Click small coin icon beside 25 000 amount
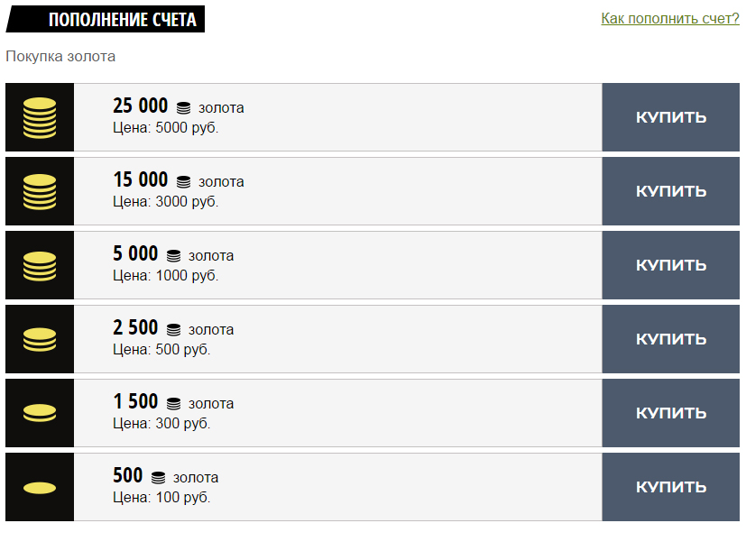The height and width of the screenshot is (560, 746). pyautogui.click(x=184, y=107)
